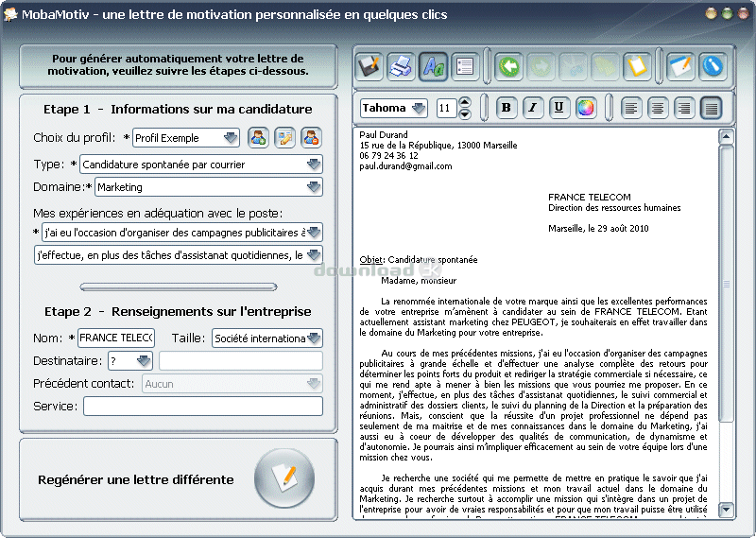Toggle italic formatting

[x=533, y=108]
